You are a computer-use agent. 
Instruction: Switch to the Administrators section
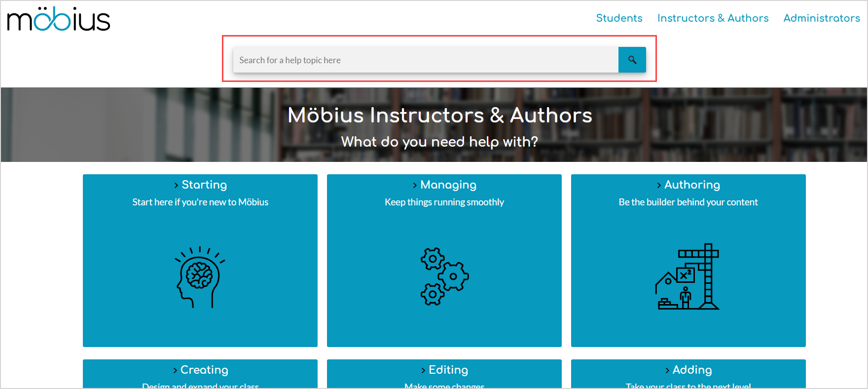(x=821, y=18)
